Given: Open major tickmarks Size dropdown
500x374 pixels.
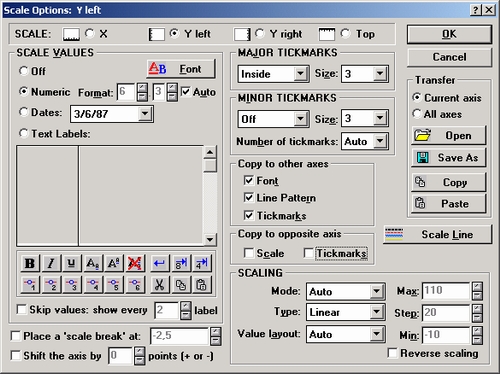Looking at the screenshot, I should (x=380, y=74).
